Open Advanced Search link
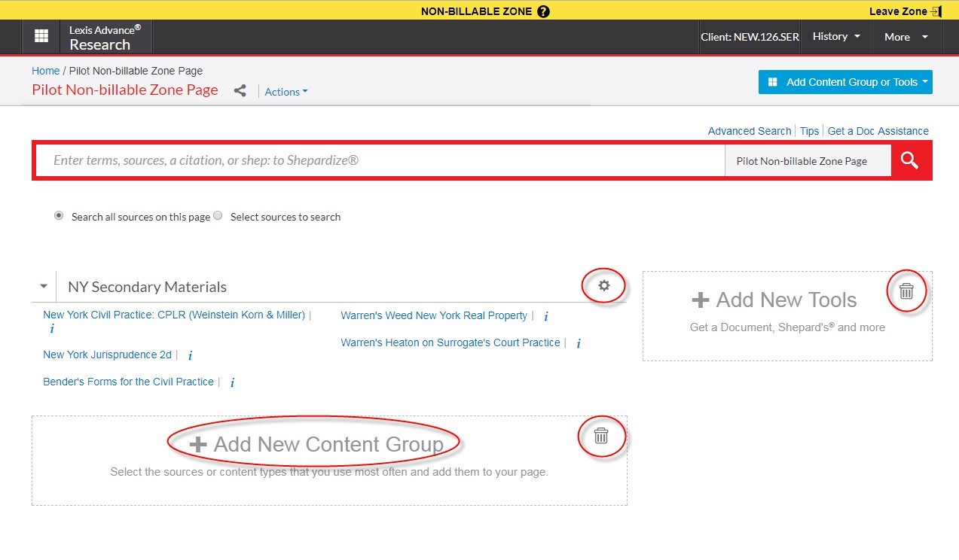 (750, 131)
